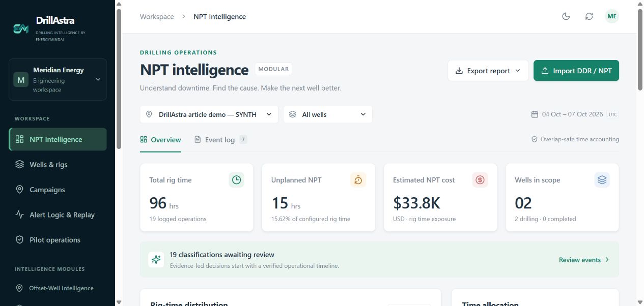This screenshot has height=306, width=644.
Task: Click the upload icon on Import DDR / NPT
Action: pyautogui.click(x=545, y=71)
